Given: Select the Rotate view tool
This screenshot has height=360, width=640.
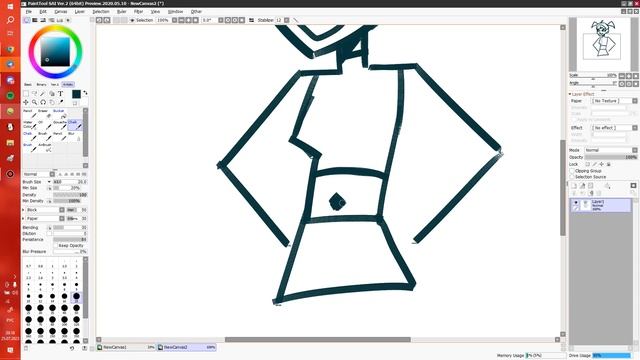Looking at the screenshot, I should click(43, 102).
